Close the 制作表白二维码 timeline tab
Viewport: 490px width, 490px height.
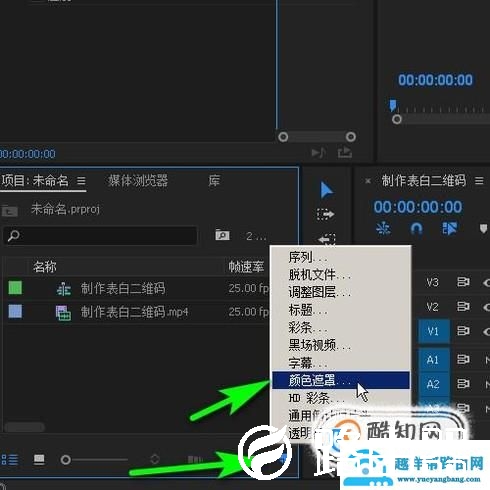click(368, 181)
